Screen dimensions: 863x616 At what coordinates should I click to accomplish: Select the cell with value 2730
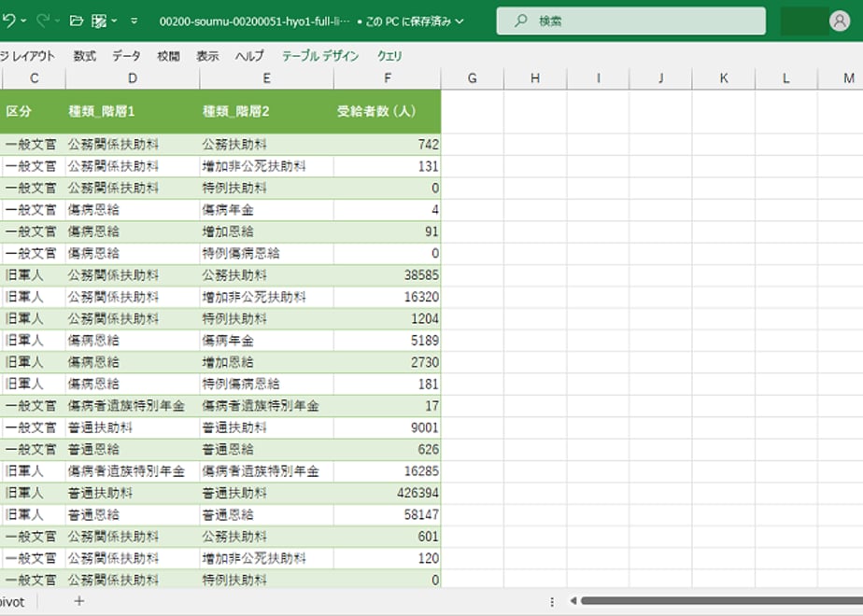(x=388, y=362)
